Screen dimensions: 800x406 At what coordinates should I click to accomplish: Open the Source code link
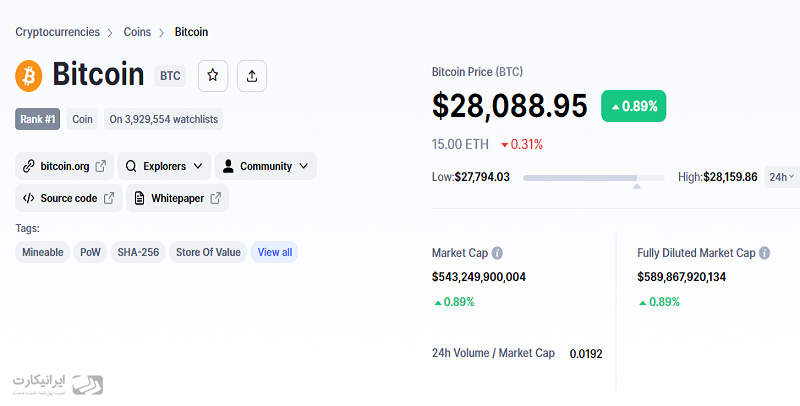[x=69, y=198]
